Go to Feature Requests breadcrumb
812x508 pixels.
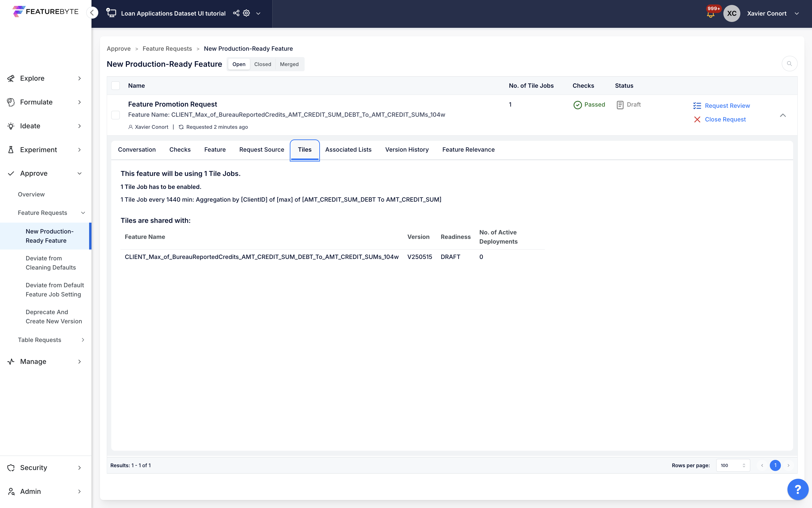167,48
